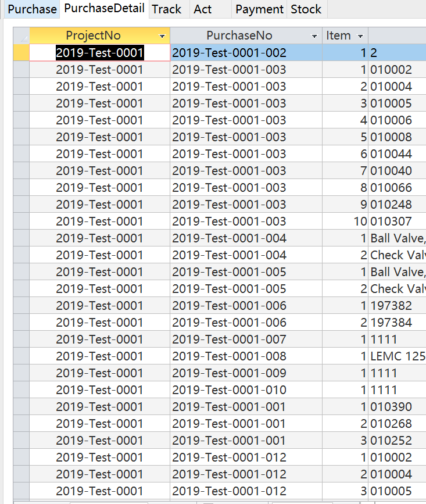Click 1111 cell in 2019-Test-0001-010 row
The height and width of the screenshot is (504, 426).
coord(397,390)
